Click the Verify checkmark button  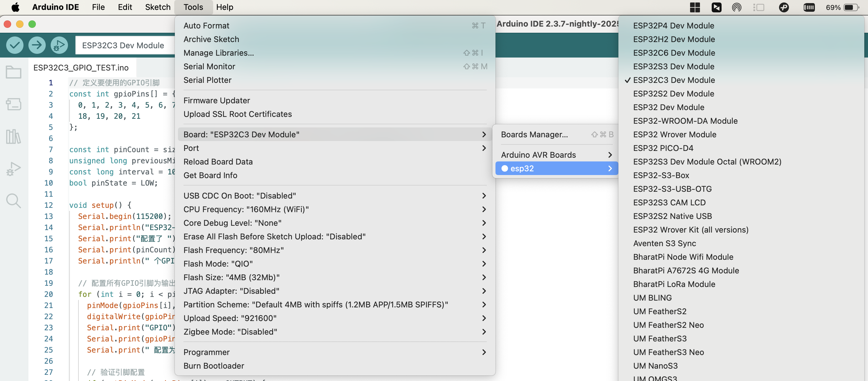click(15, 45)
